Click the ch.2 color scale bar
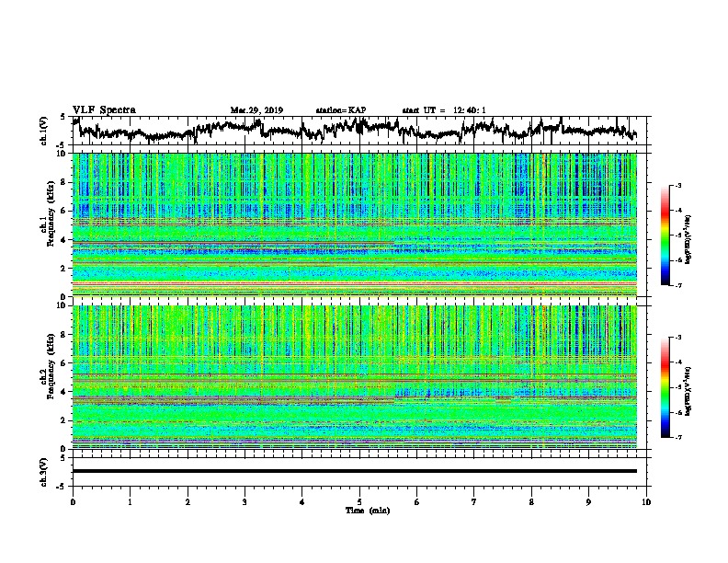Screen dimensions: 728x563 665,387
